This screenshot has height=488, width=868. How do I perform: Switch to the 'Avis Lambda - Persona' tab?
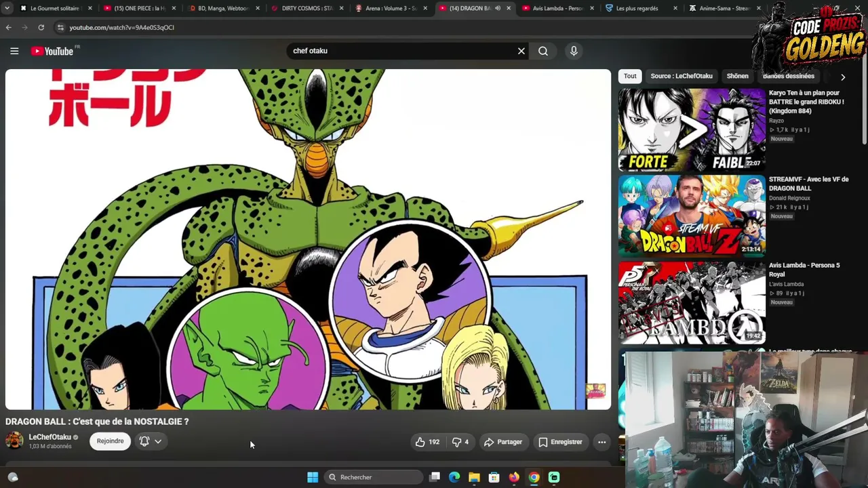click(557, 8)
